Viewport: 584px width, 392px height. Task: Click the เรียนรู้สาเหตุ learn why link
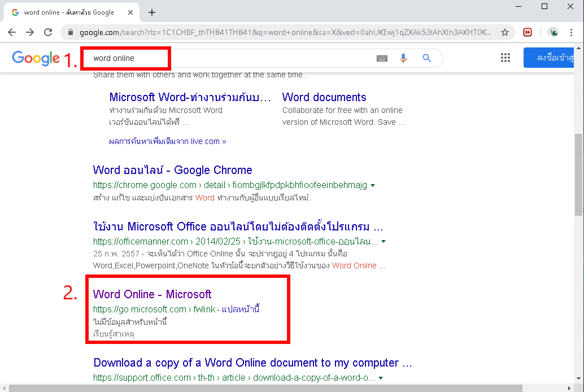tap(114, 334)
